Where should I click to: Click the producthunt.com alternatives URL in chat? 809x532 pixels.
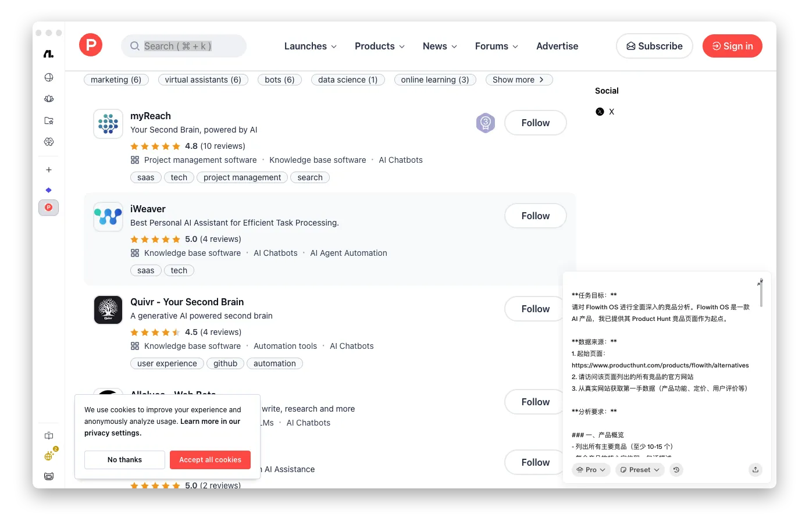tap(660, 365)
